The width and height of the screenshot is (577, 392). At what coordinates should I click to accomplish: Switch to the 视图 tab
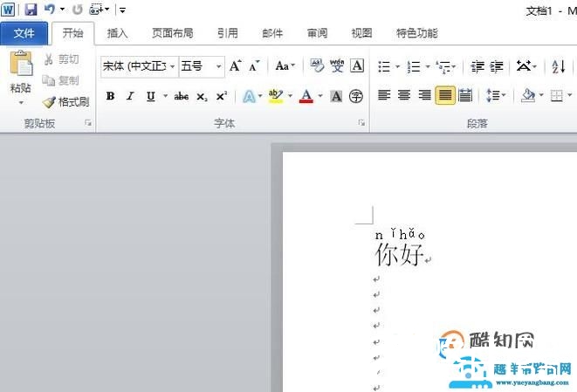361,33
